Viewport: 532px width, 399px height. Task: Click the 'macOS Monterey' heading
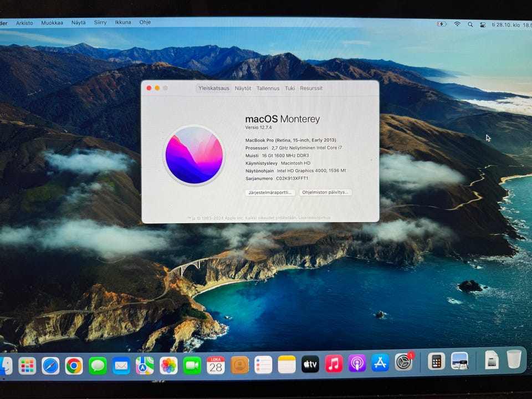click(x=283, y=119)
